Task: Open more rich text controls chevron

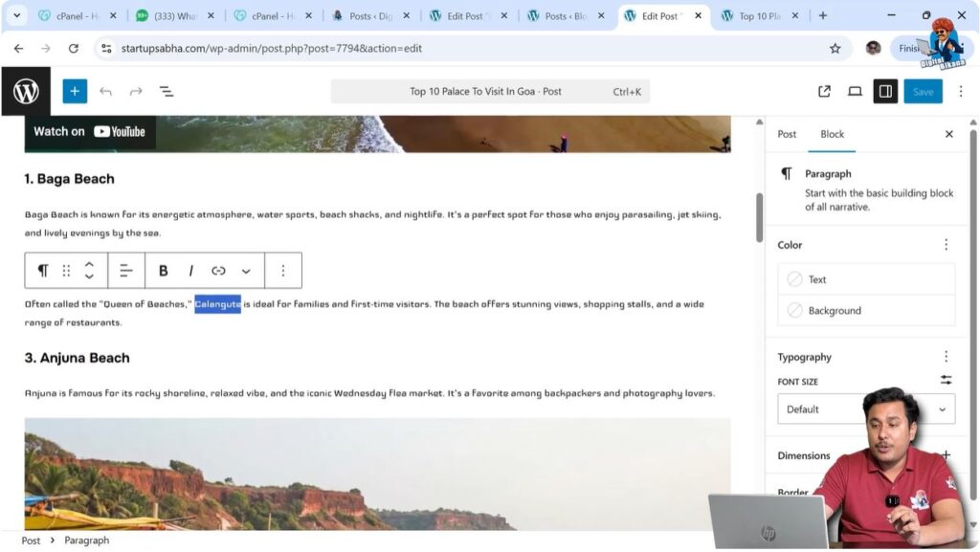Action: (246, 271)
